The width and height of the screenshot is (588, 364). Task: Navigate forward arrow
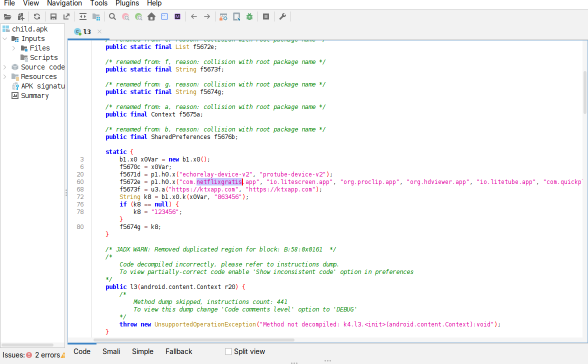pos(207,16)
